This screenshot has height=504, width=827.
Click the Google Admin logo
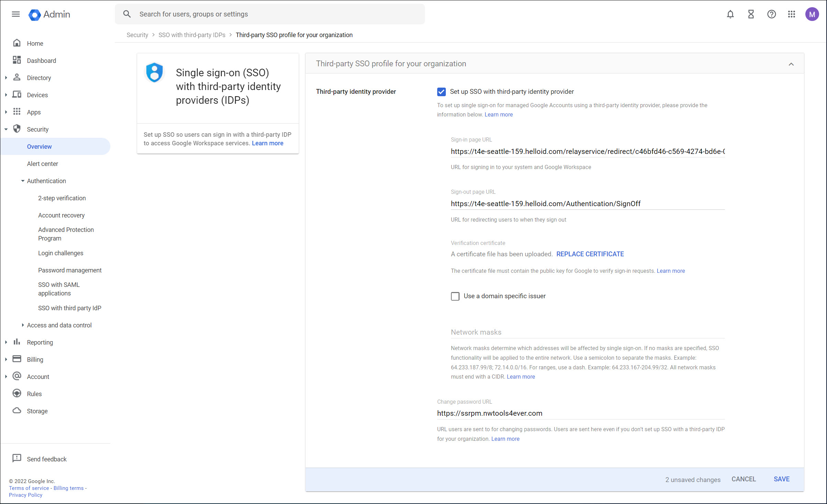tap(49, 14)
